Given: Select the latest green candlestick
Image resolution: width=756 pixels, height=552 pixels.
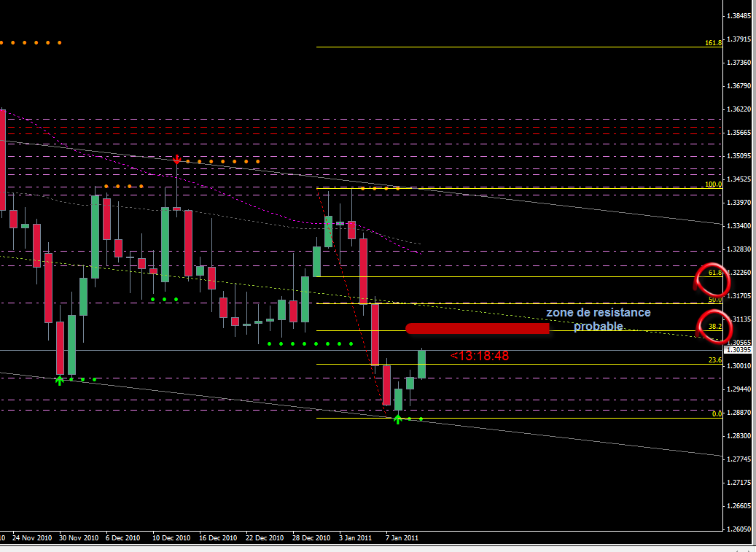Looking at the screenshot, I should click(x=421, y=364).
